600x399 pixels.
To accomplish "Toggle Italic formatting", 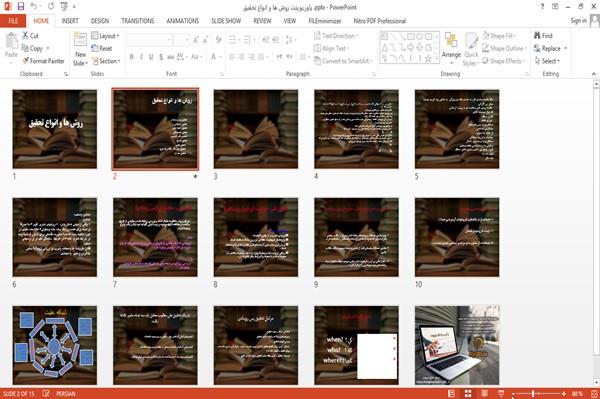I will pos(141,57).
